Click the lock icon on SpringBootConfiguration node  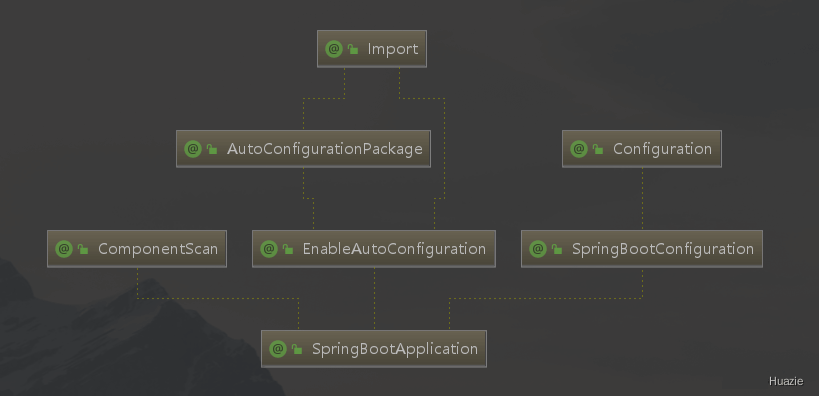[557, 249]
